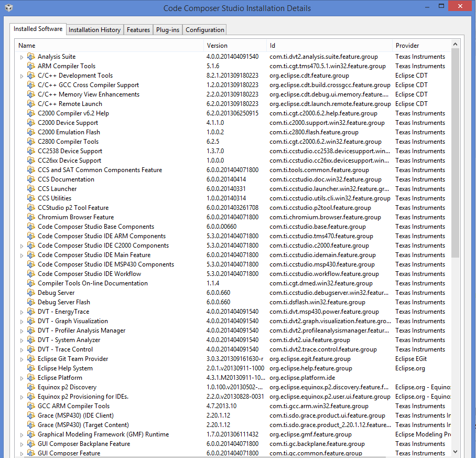Select the Debug Server row
The image size is (476, 458).
(x=233, y=293)
